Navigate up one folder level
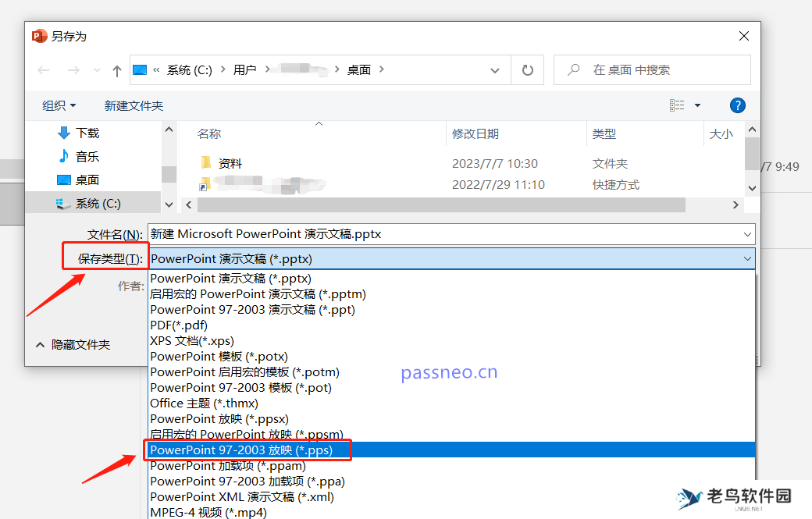The image size is (812, 519). pos(116,69)
